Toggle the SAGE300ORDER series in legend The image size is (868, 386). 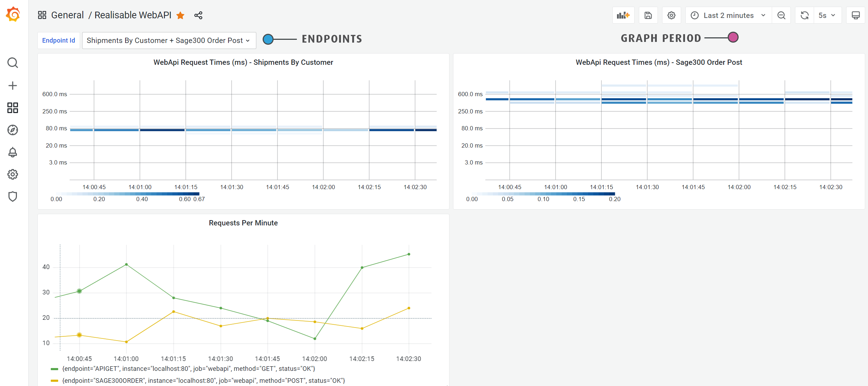[x=203, y=381]
